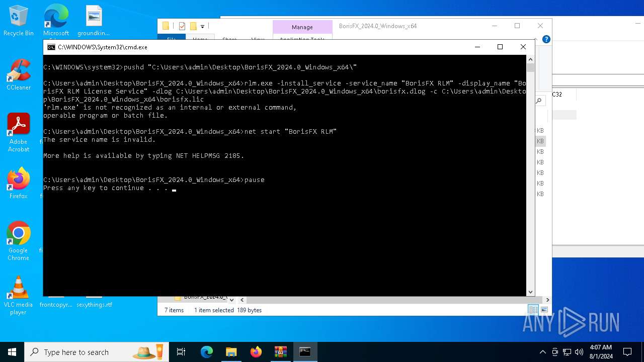Click New Folder icon in Explorer quick access toolbar
The height and width of the screenshot is (362, 644).
click(x=193, y=26)
